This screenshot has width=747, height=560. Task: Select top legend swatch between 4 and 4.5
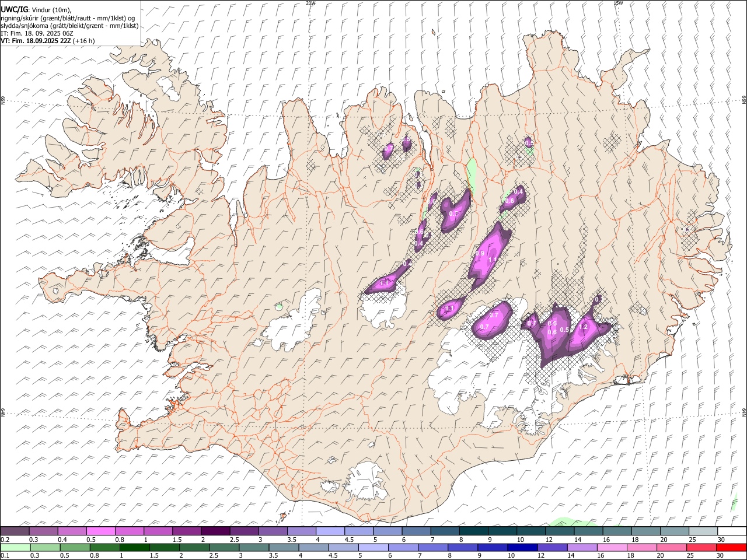tap(330, 531)
